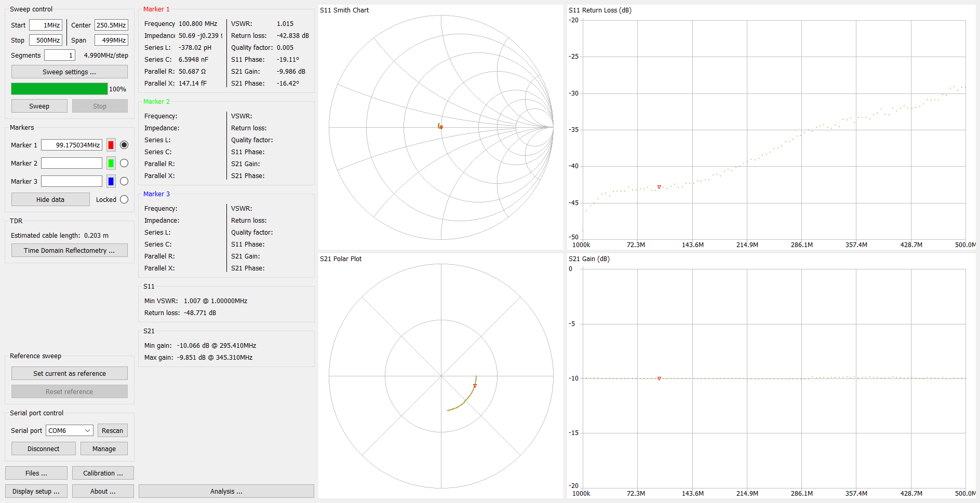Viewport: 980px width, 503px height.
Task: Select the Locked markers radio button
Action: [124, 199]
